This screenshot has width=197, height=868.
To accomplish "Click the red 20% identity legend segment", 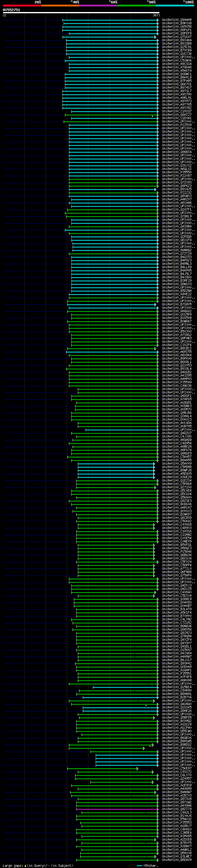I will 22,6.
